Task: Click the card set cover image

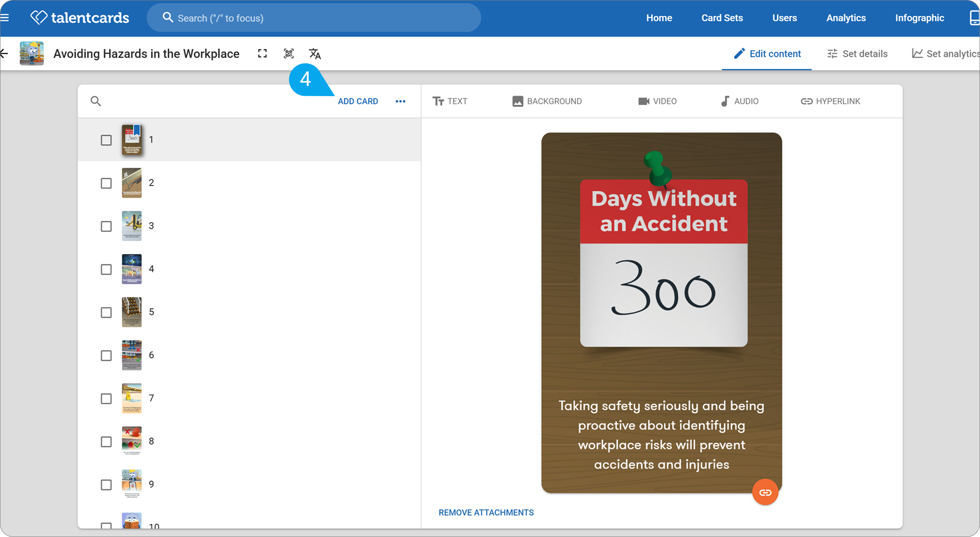Action: point(32,54)
